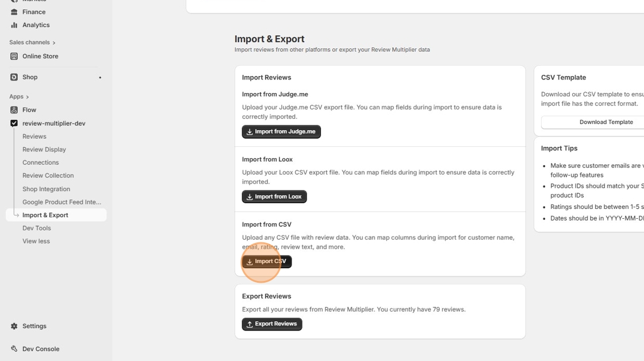644x361 pixels.
Task: Click the Import Tips card title
Action: click(x=559, y=149)
